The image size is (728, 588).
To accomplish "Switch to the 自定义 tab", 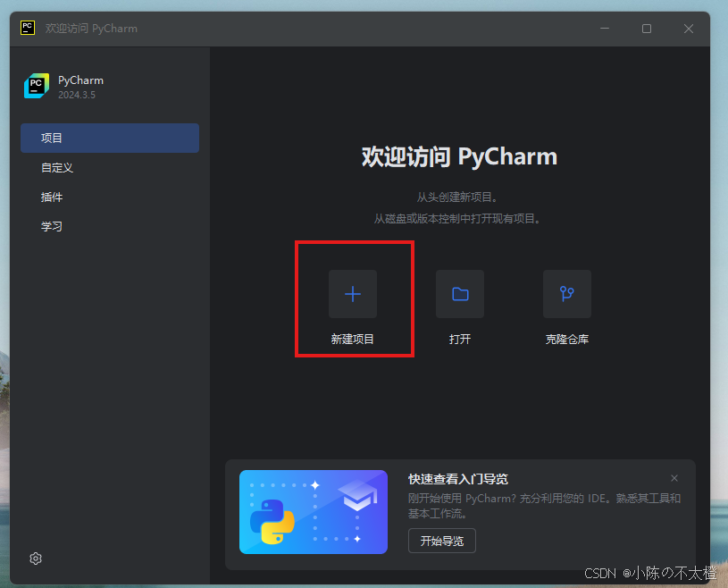I will coord(110,168).
